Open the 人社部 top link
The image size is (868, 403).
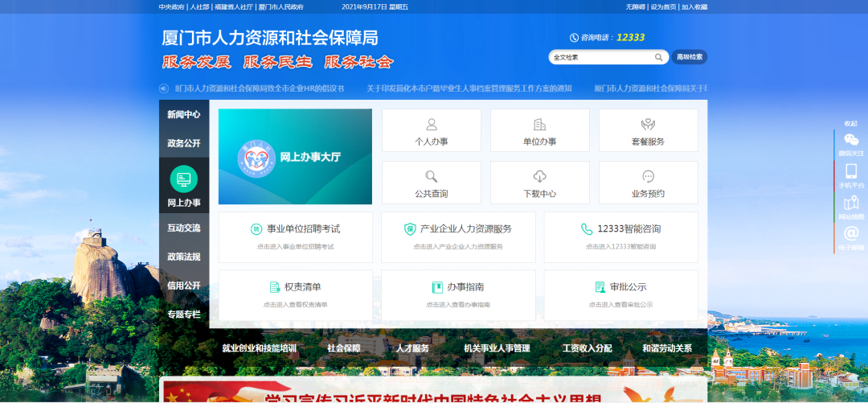pos(199,7)
